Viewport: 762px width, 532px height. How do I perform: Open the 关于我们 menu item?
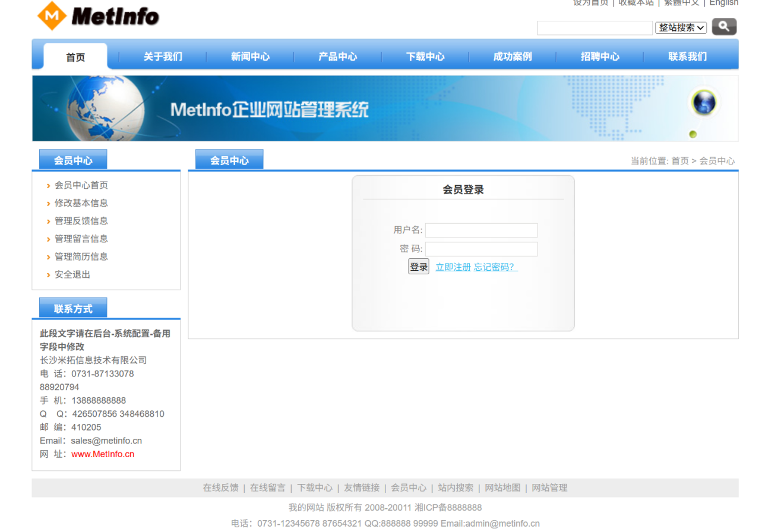[x=163, y=56]
